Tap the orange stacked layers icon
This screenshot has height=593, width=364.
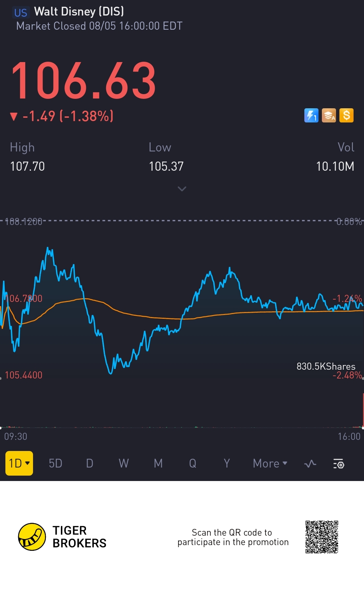[329, 115]
